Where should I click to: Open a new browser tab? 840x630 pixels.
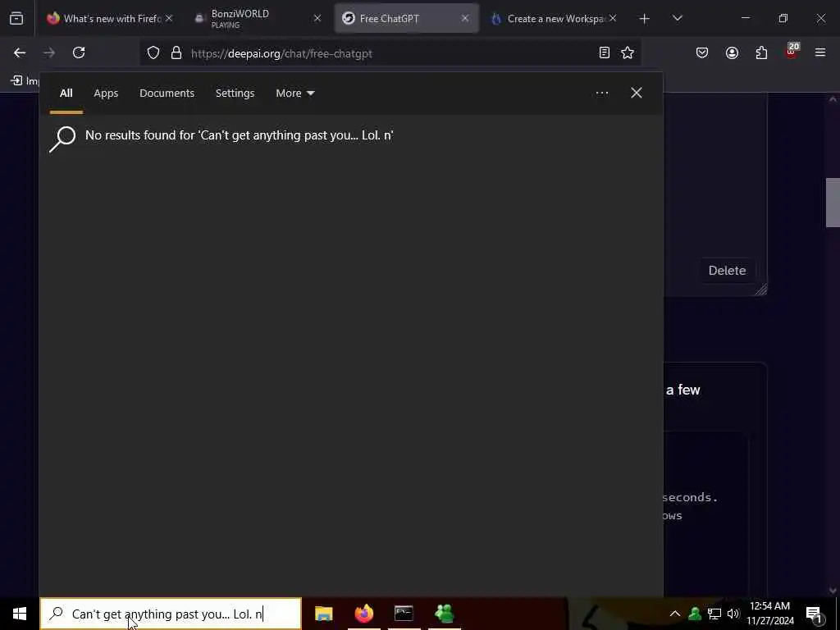coord(645,19)
